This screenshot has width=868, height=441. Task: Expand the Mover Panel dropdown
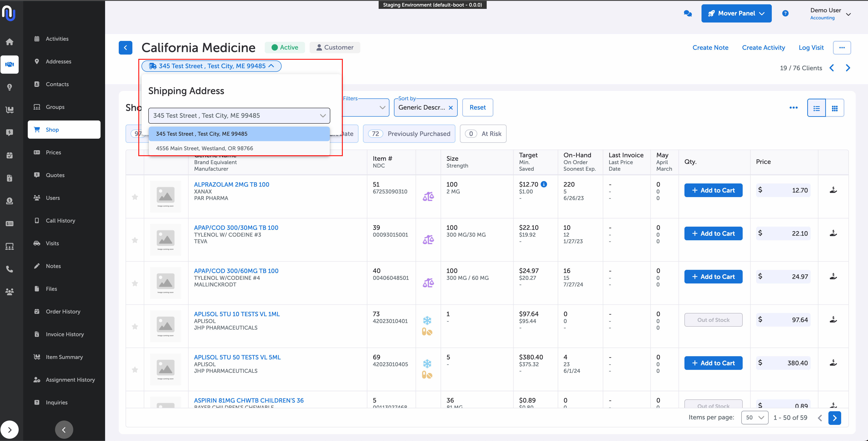[736, 13]
